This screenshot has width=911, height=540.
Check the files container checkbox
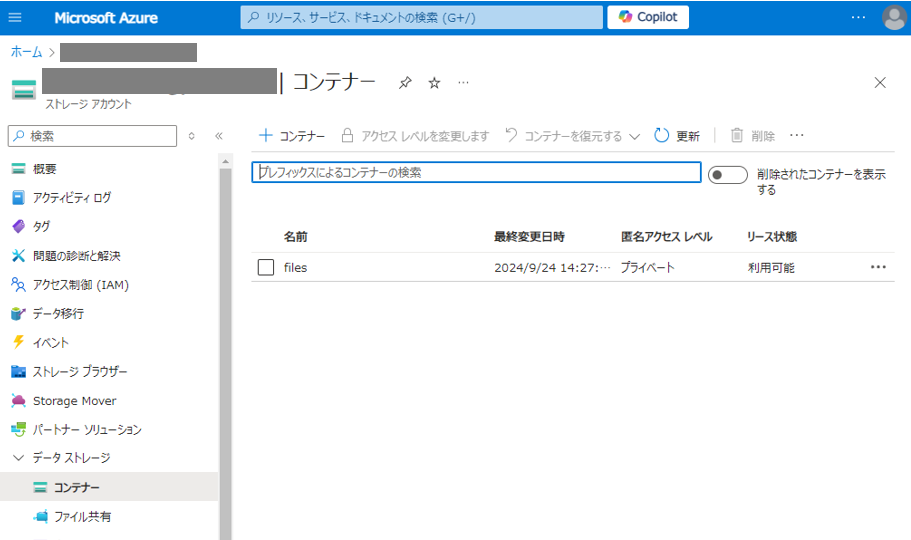pyautogui.click(x=266, y=267)
